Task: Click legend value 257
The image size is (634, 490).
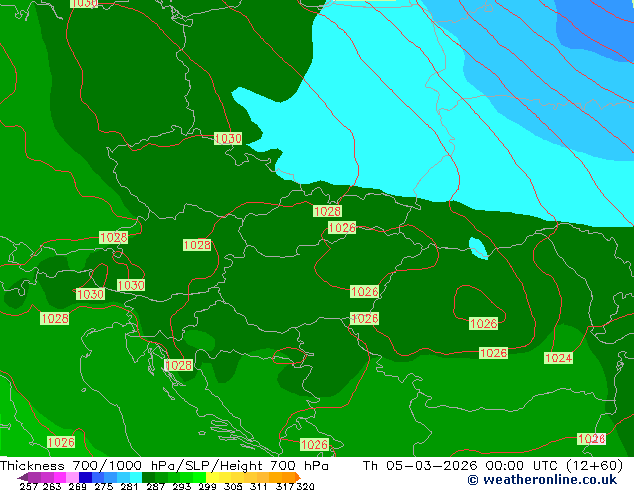Action: (x=29, y=486)
